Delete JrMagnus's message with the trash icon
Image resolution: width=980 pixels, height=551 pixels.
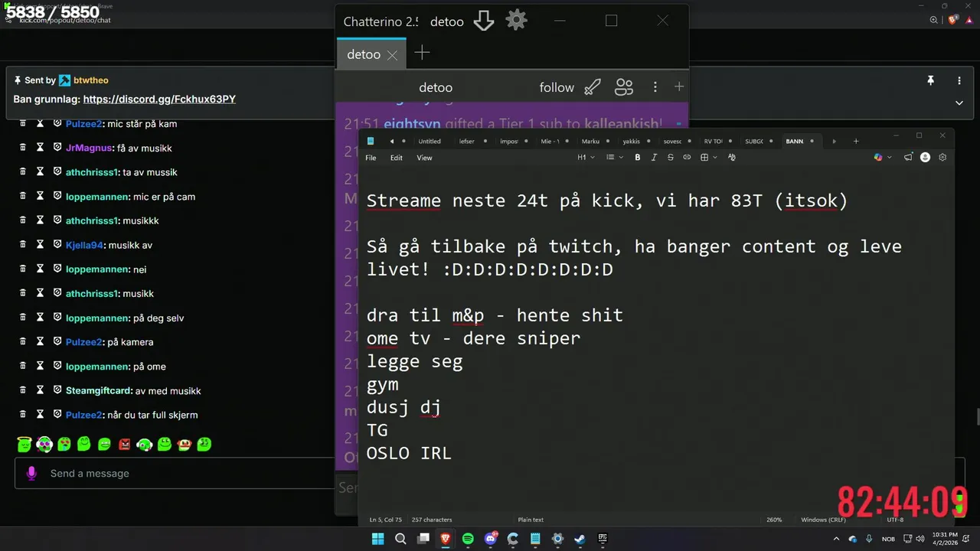23,148
